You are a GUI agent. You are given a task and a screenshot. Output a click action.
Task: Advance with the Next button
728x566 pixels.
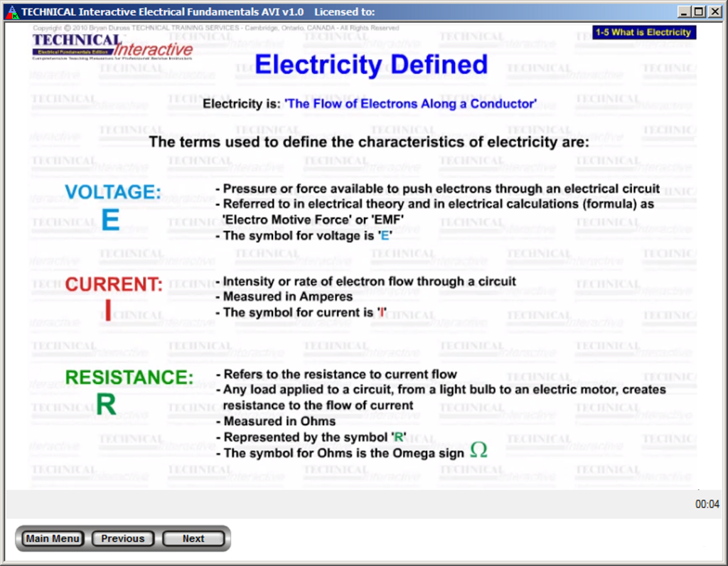193,538
